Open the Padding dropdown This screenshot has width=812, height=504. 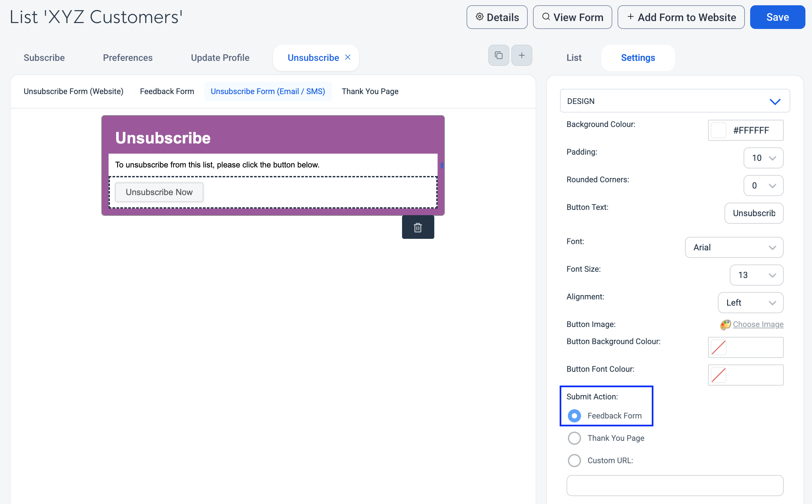point(763,158)
